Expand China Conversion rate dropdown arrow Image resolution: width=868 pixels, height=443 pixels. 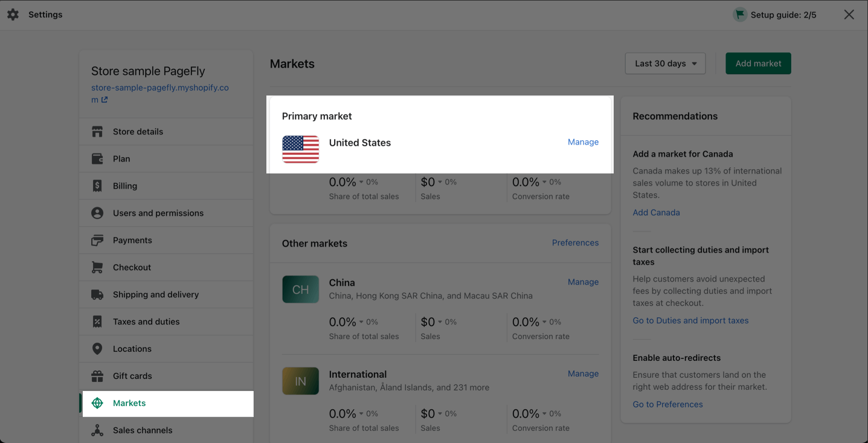point(545,322)
